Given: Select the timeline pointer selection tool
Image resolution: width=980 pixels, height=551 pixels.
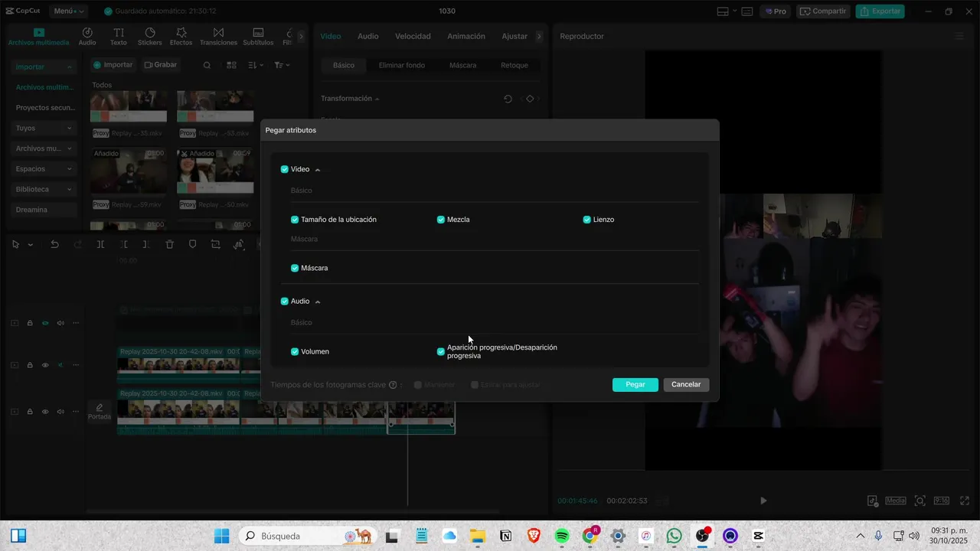Looking at the screenshot, I should coord(16,245).
